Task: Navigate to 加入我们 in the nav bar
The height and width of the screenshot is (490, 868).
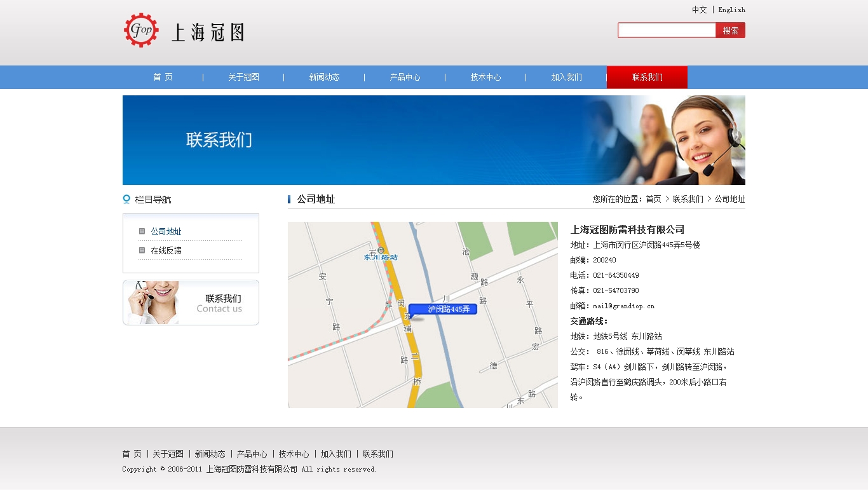Action: coord(566,77)
